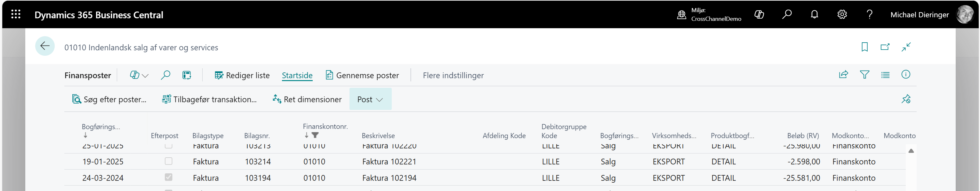This screenshot has width=980, height=191.
Task: Open Copilot from the top navigation bar
Action: click(x=759, y=14)
